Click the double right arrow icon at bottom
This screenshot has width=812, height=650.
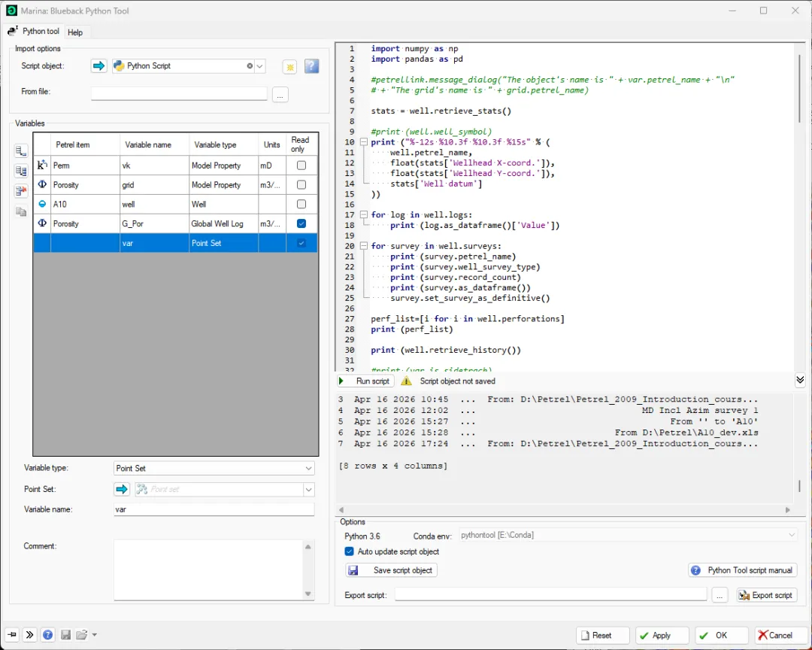[x=29, y=634]
